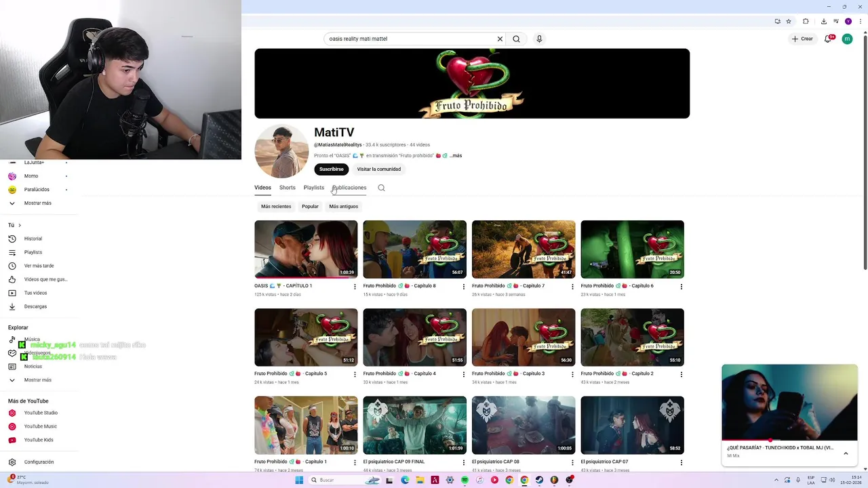868x488 pixels.
Task: Switch to the Publicaciones tab
Action: (349, 188)
